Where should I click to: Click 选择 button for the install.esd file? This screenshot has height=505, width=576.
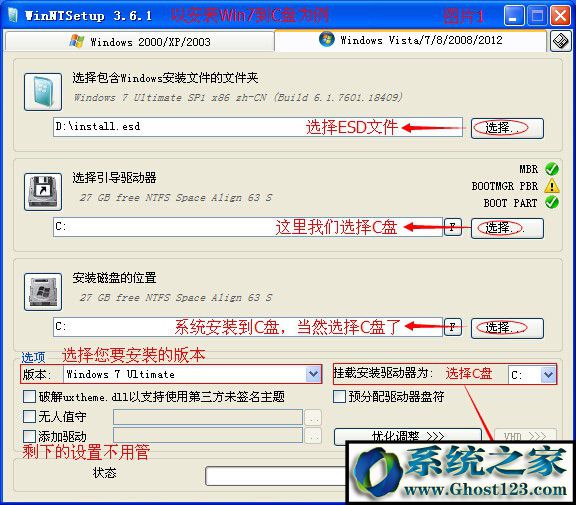pos(507,128)
